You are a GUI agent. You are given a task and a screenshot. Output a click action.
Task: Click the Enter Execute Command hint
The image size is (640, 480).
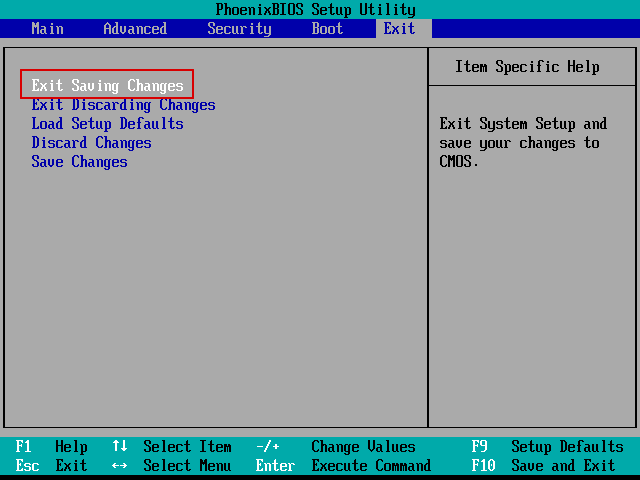click(x=343, y=465)
